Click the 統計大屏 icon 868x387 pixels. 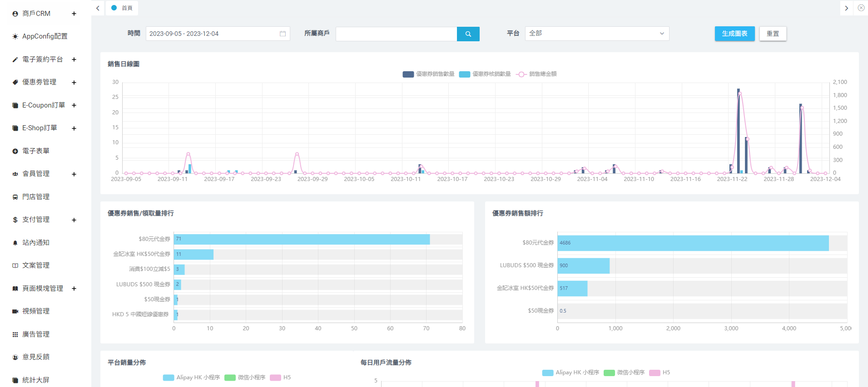(x=15, y=380)
